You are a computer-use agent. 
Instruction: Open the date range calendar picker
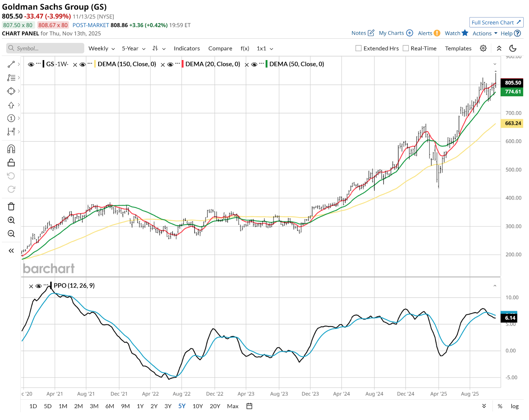[x=249, y=406]
